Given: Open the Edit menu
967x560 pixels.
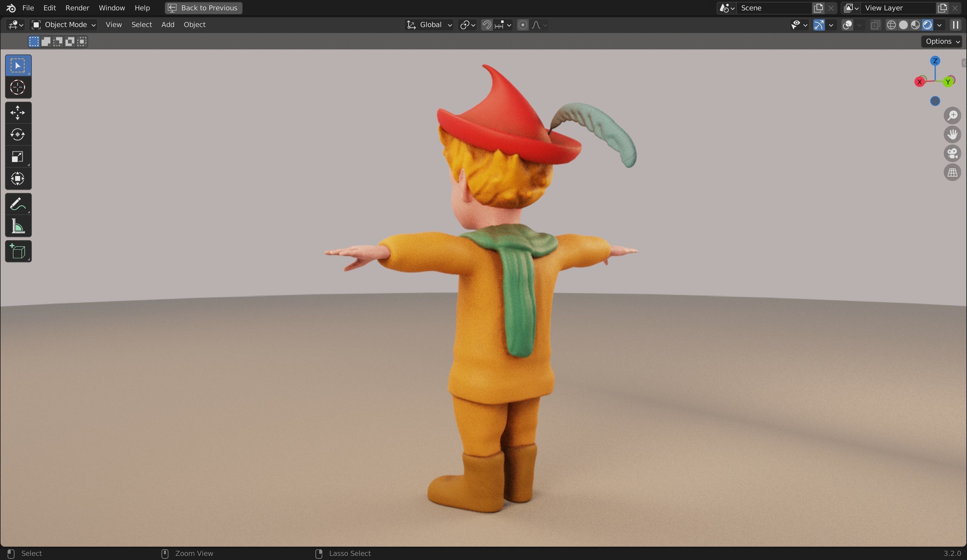Looking at the screenshot, I should (49, 8).
